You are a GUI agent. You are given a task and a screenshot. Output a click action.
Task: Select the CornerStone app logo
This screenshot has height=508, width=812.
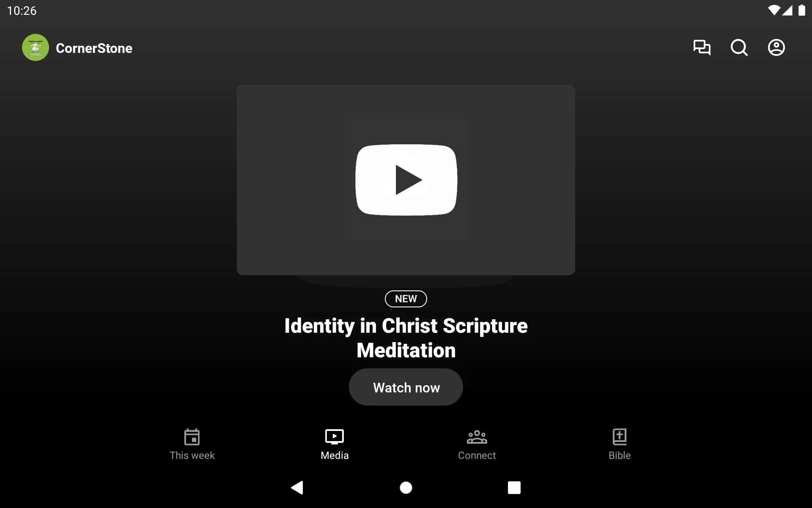click(35, 47)
